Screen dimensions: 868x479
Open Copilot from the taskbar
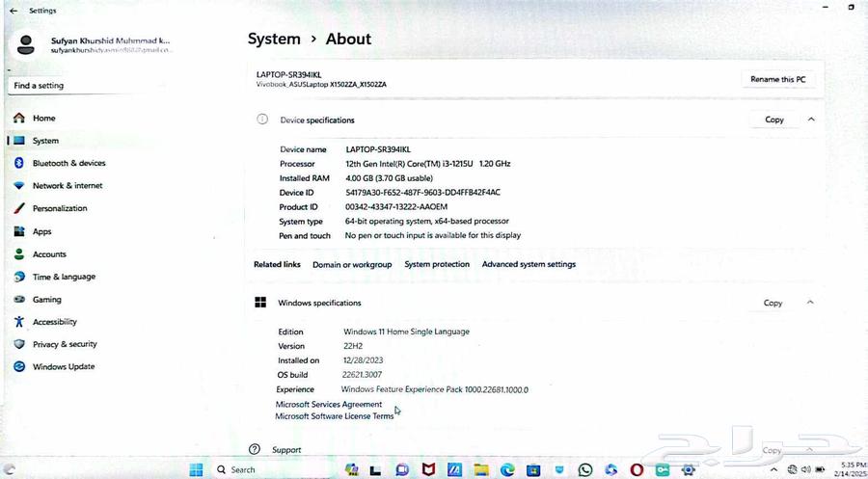352,469
